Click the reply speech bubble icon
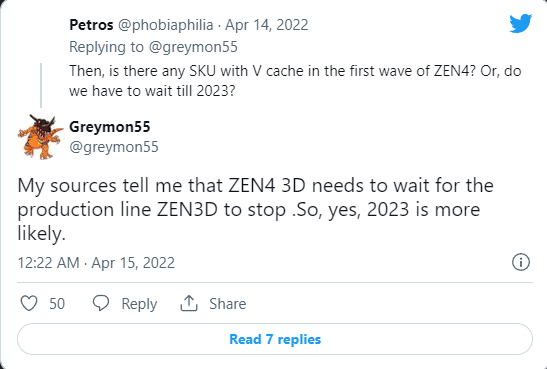This screenshot has height=369, width=547. pyautogui.click(x=101, y=303)
